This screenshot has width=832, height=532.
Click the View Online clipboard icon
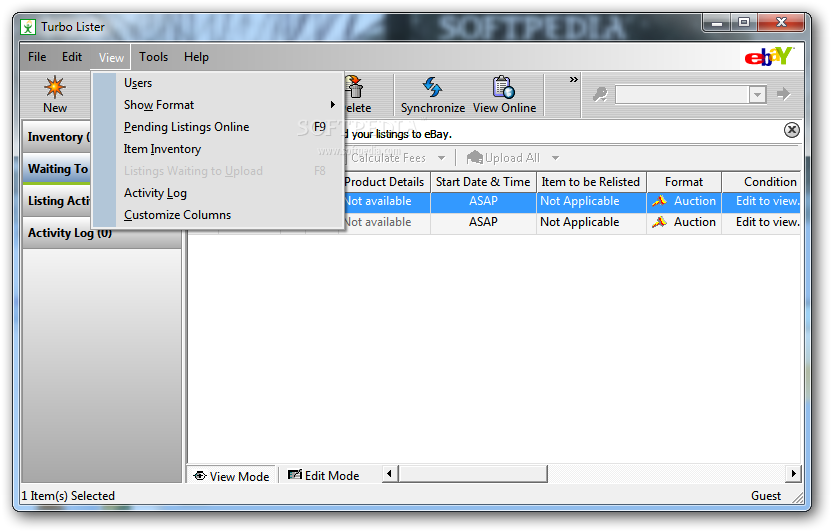point(504,87)
